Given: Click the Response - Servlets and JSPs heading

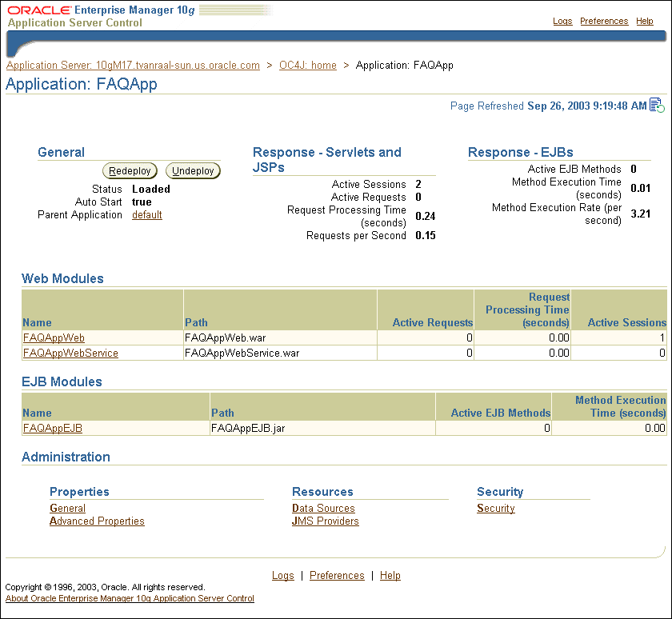Looking at the screenshot, I should [x=327, y=159].
